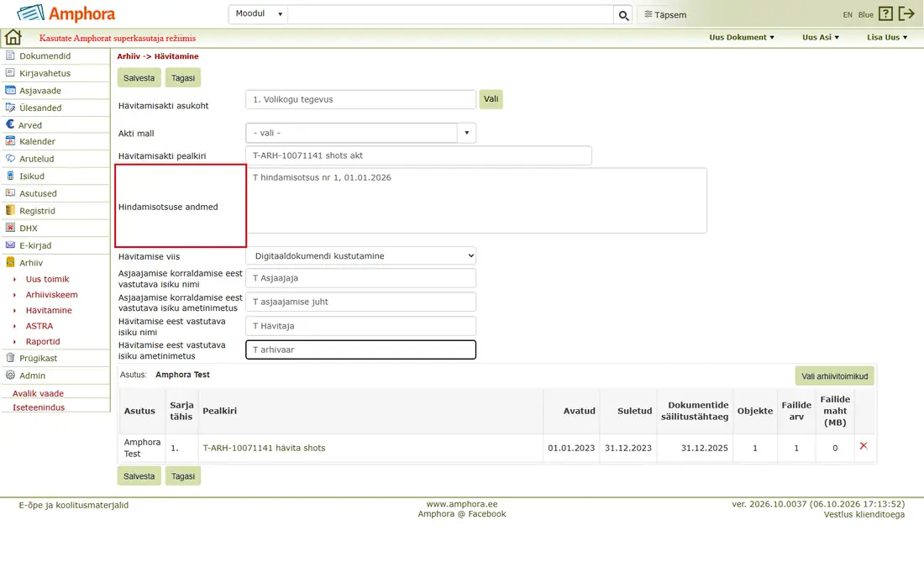Open the T-ARH-10071141 hävita shots link

pos(264,448)
